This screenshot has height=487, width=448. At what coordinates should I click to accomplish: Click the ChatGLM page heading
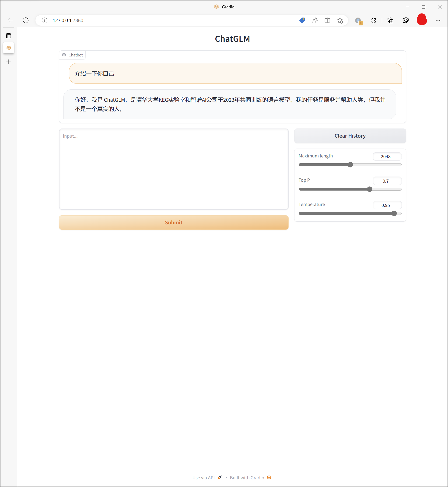232,39
